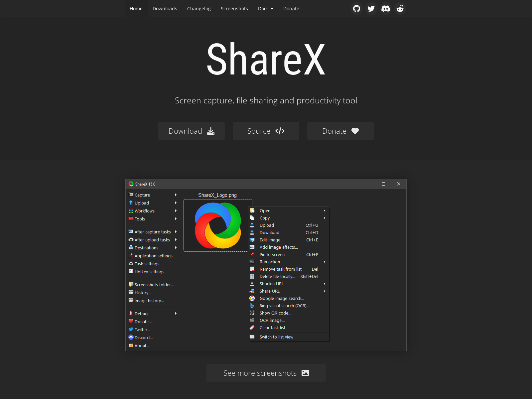The image size is (532, 399).
Task: Open the Downloads nav item
Action: point(165,9)
